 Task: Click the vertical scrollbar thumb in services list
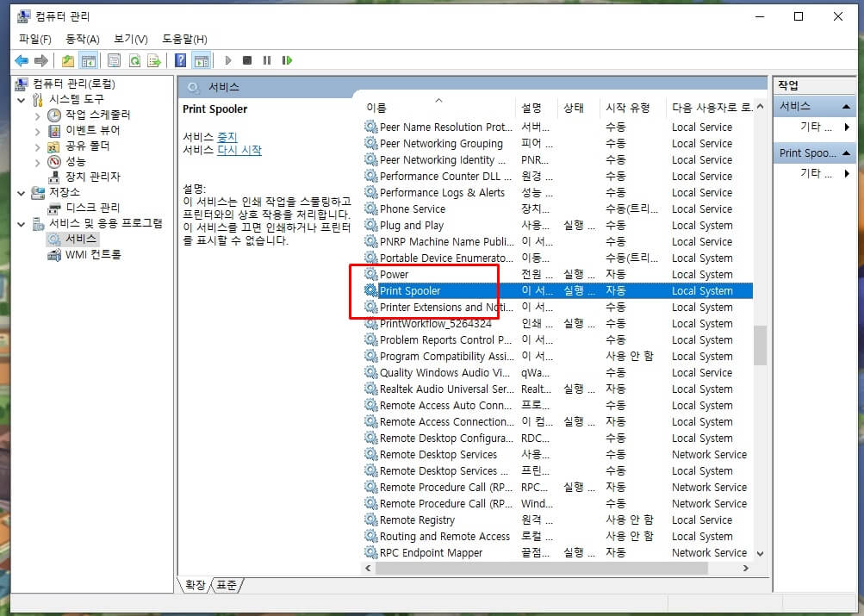coord(761,345)
